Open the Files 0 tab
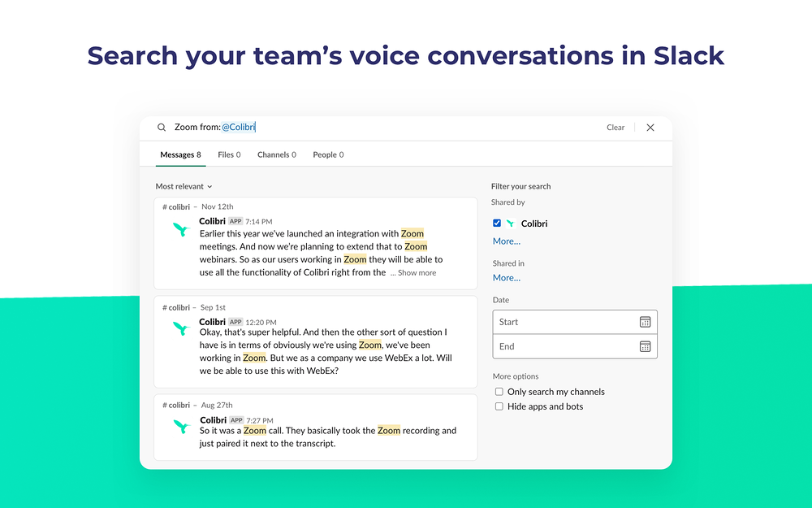The width and height of the screenshot is (812, 508). [x=229, y=154]
